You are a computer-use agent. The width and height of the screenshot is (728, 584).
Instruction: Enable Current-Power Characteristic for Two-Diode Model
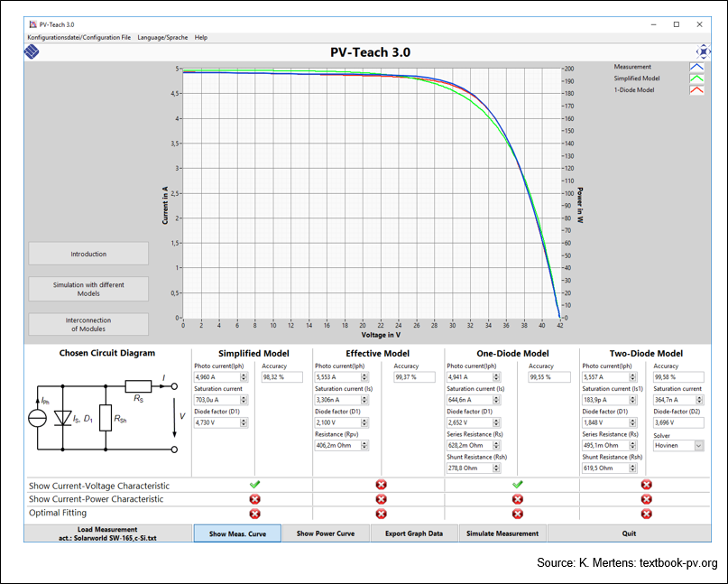click(646, 499)
